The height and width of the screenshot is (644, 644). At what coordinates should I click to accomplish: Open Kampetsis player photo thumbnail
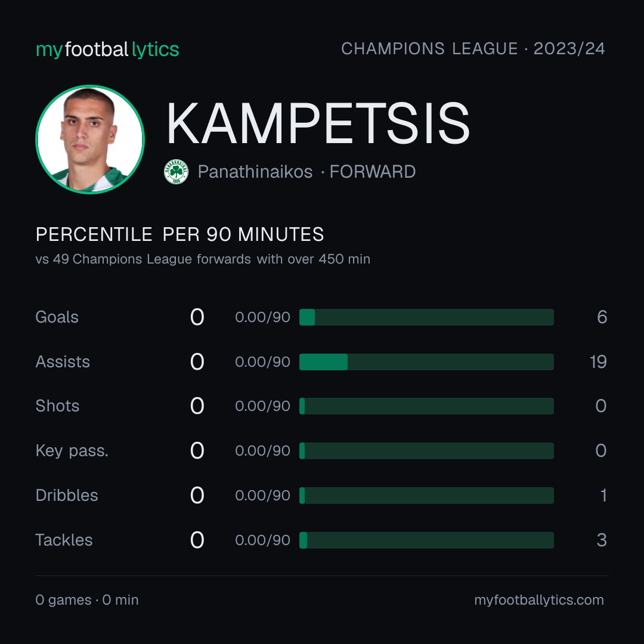coord(90,139)
